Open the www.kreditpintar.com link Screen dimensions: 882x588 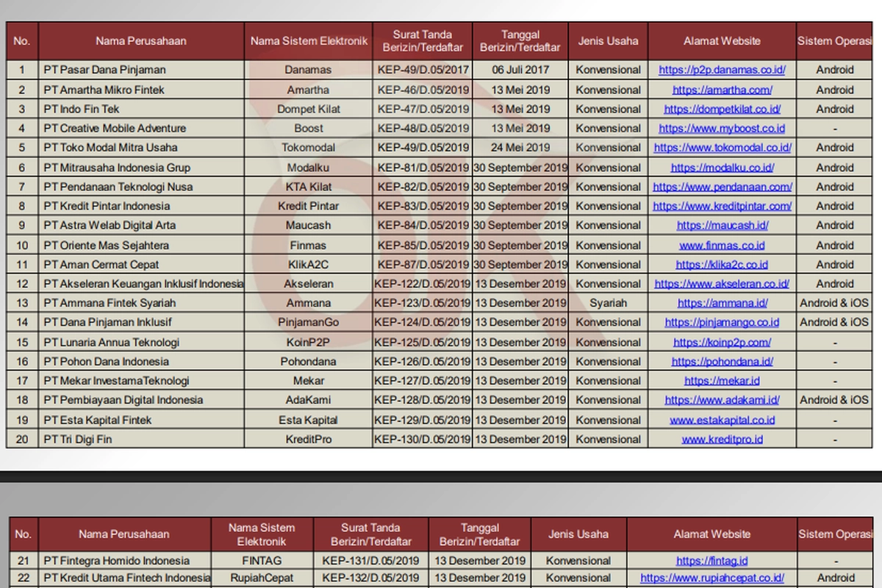pyautogui.click(x=722, y=206)
